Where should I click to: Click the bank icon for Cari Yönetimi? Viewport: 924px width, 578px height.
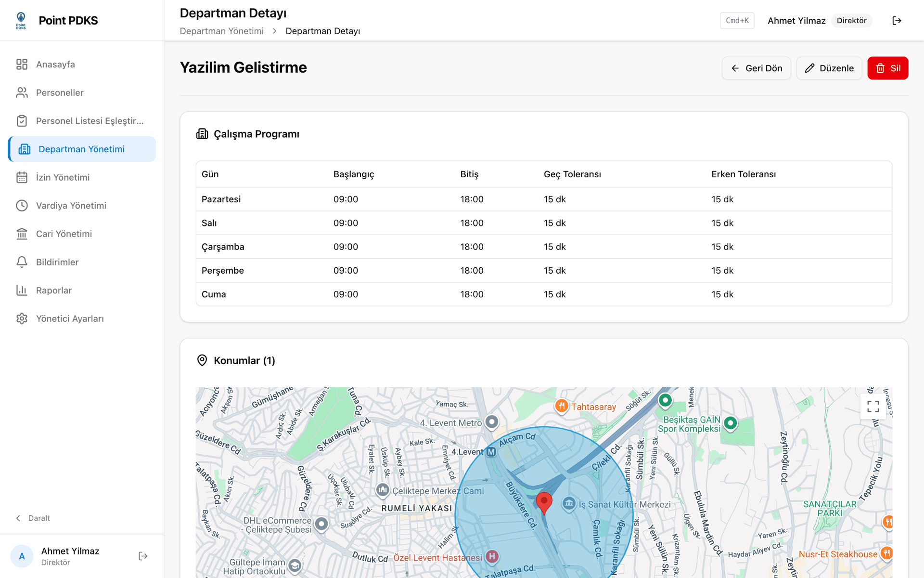(22, 234)
